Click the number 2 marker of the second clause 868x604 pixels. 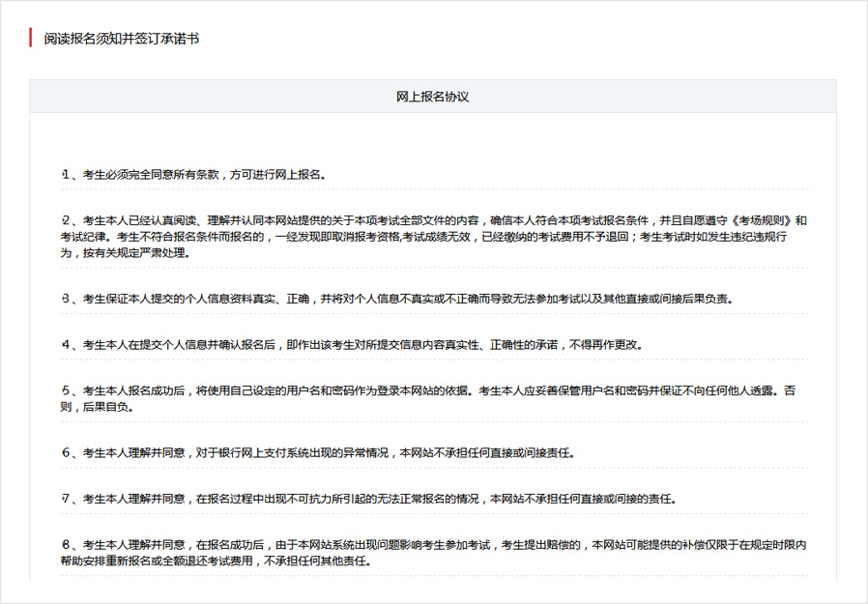[x=66, y=221]
